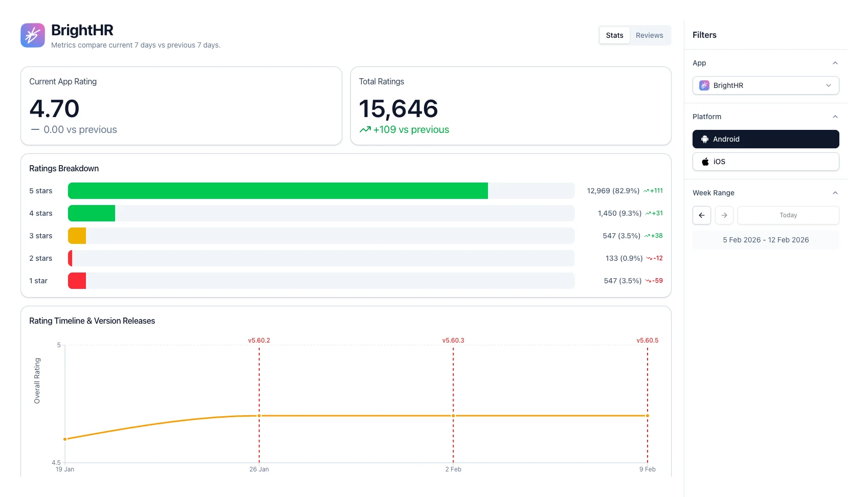
Task: Toggle the Android platform filter
Action: point(765,139)
